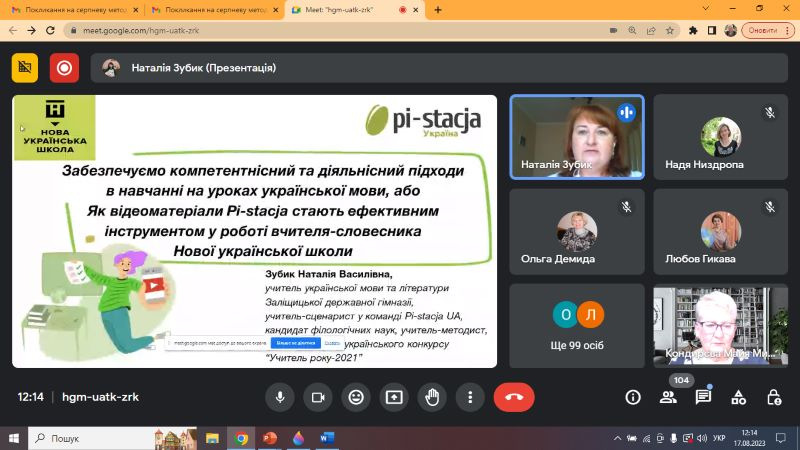800x450 pixels.
Task: Click the red recording indicator button
Action: pyautogui.click(x=64, y=67)
